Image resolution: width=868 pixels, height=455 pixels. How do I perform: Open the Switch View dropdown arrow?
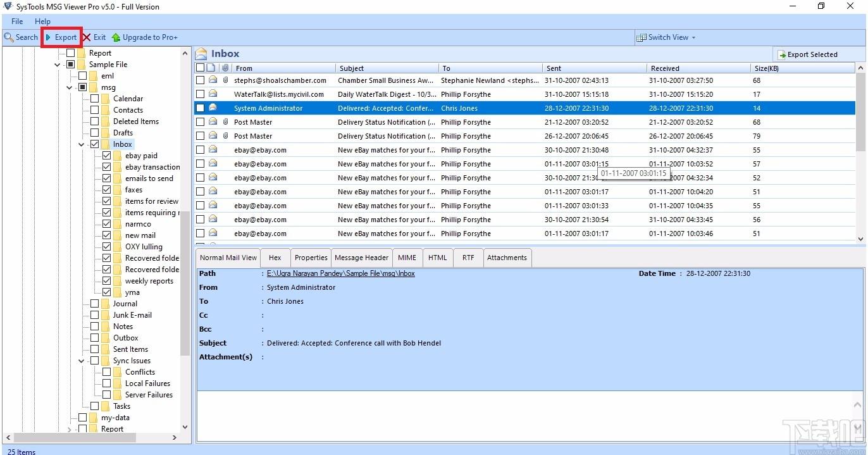693,37
